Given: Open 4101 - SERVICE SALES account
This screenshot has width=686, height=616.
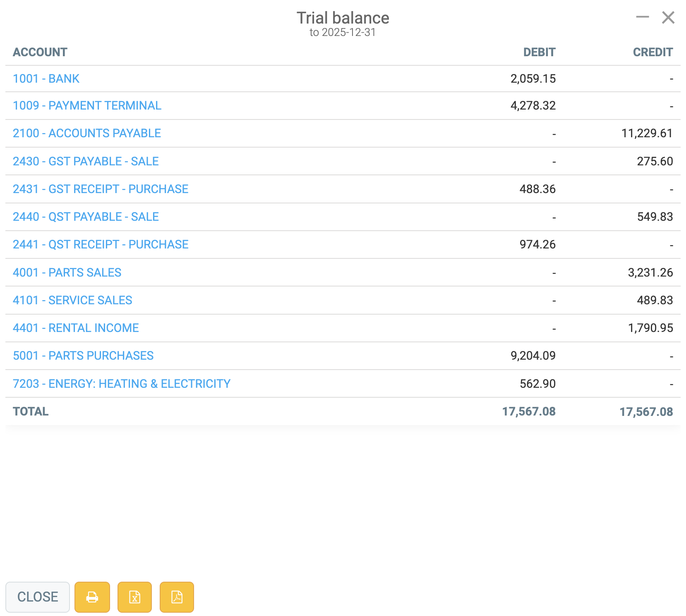Looking at the screenshot, I should (72, 300).
